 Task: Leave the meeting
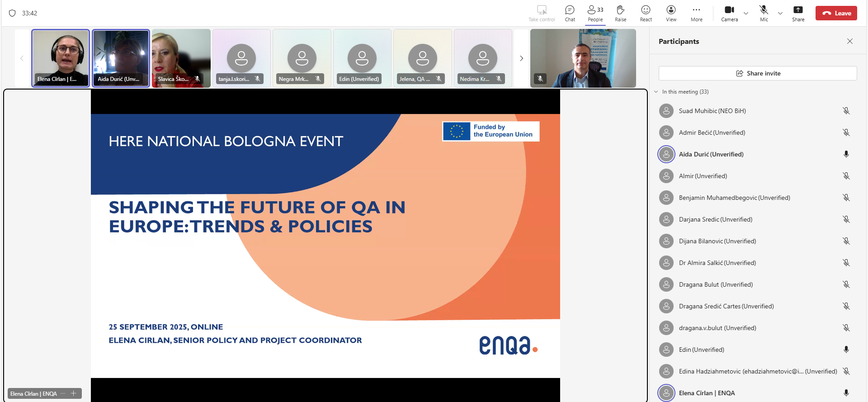(x=836, y=13)
